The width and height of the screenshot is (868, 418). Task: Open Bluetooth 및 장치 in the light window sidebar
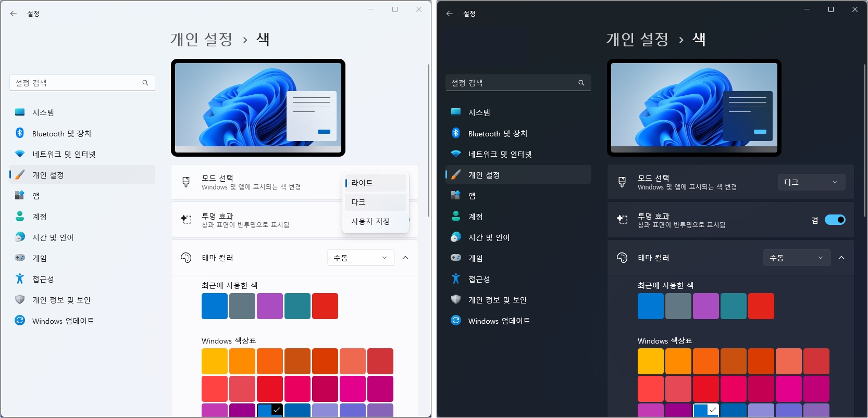tap(82, 133)
